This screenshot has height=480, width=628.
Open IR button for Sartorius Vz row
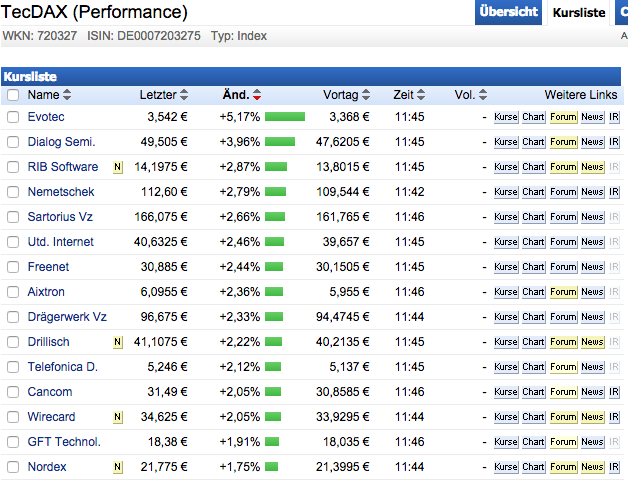pos(614,217)
